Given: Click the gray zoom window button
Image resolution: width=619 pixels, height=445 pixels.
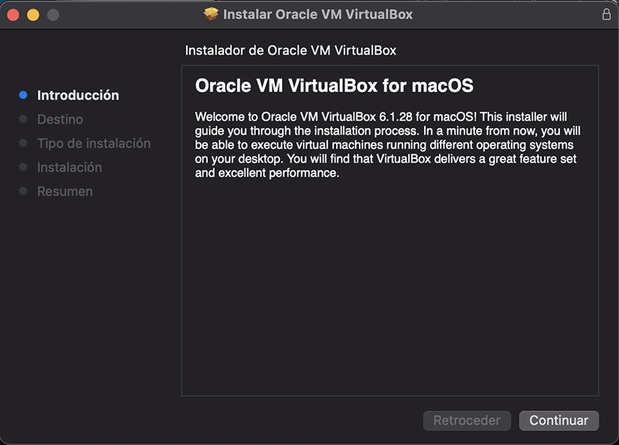Looking at the screenshot, I should [x=52, y=15].
